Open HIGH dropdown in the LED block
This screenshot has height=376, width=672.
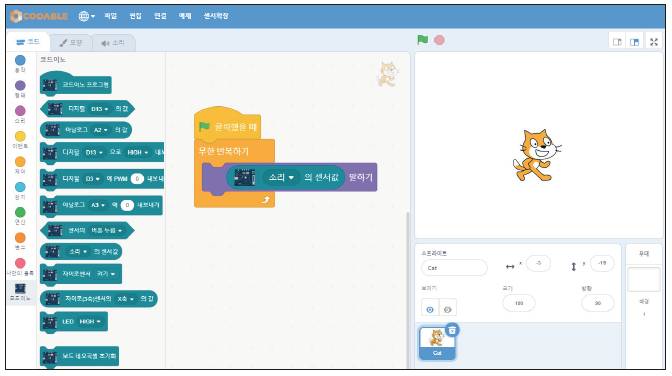coord(90,322)
